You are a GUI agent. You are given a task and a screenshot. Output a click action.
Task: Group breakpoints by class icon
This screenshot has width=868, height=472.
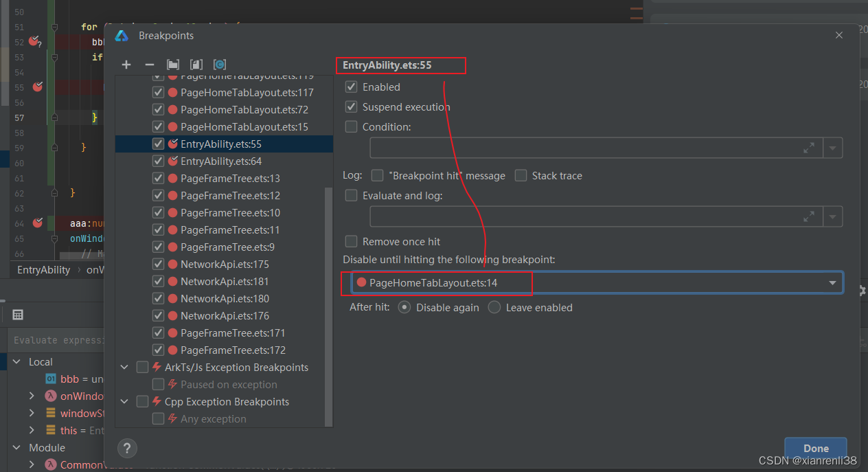coord(220,64)
